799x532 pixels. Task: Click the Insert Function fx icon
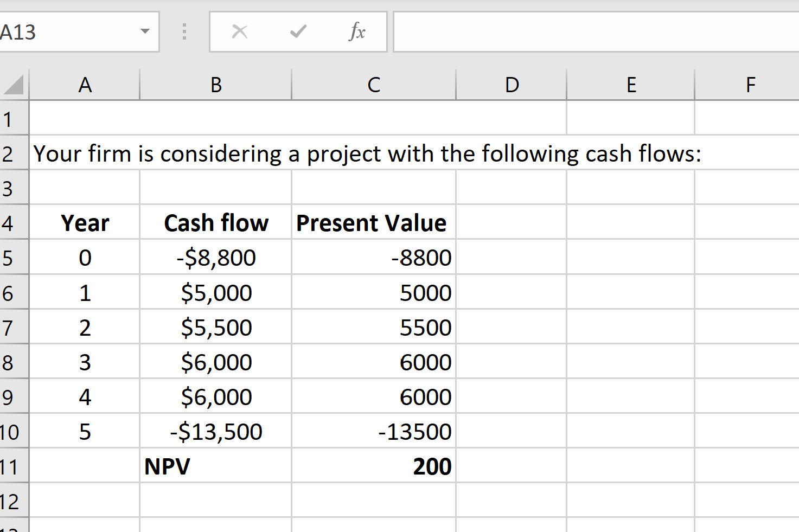(x=357, y=31)
